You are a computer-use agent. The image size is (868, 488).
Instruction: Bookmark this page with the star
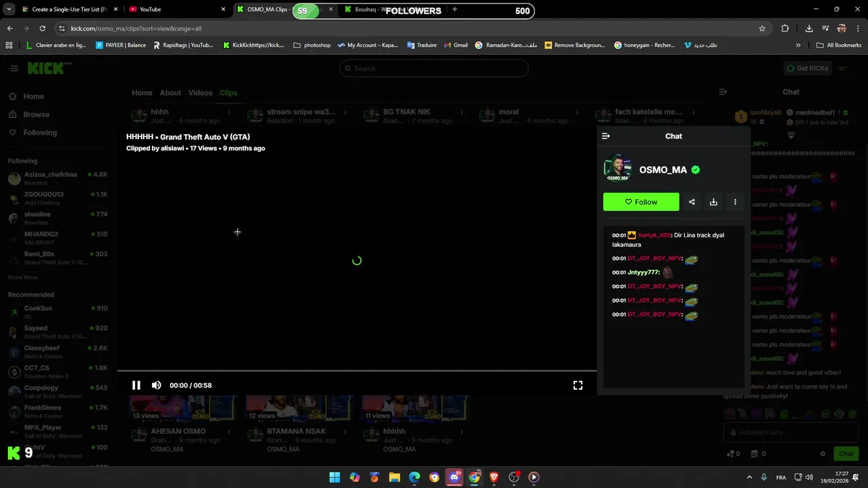(762, 28)
